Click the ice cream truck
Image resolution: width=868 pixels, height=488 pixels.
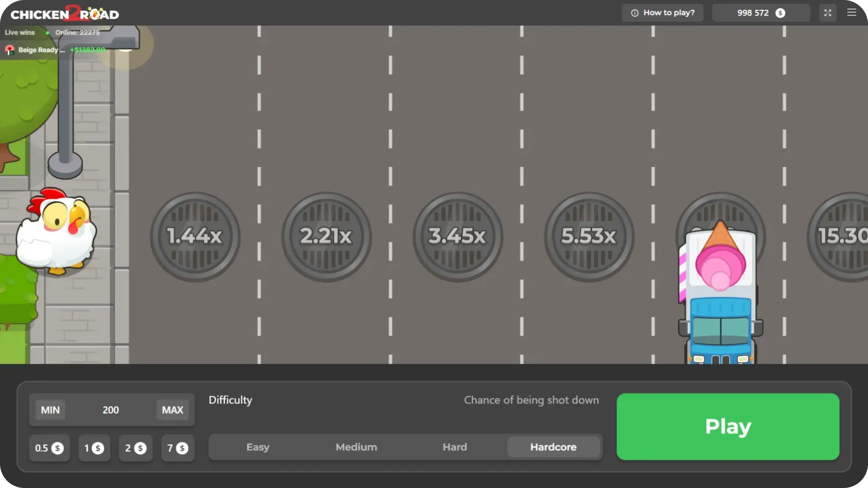(720, 296)
